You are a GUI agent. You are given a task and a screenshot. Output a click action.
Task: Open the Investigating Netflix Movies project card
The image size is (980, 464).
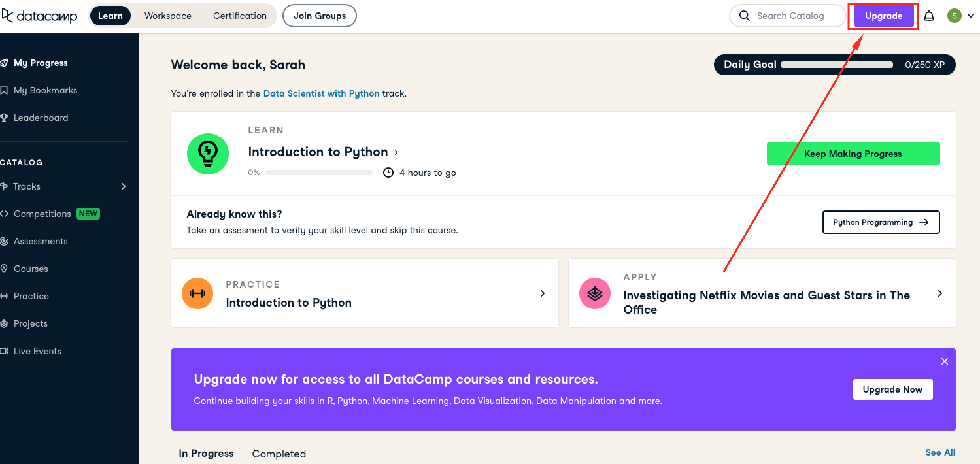coord(762,293)
